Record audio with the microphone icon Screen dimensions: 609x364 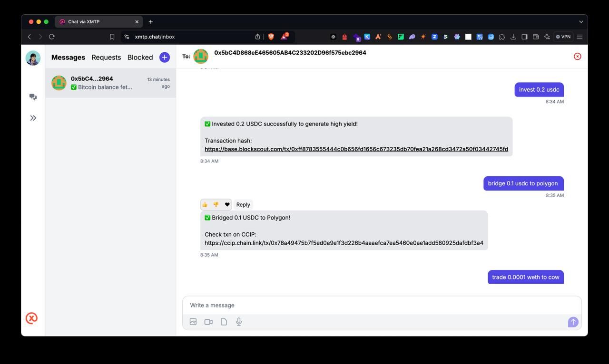(239, 322)
